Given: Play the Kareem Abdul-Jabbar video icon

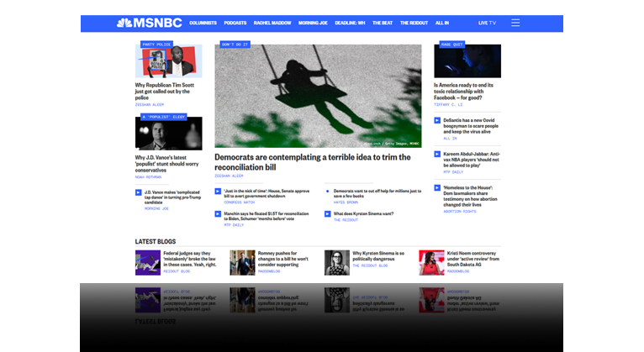Looking at the screenshot, I should click(437, 155).
